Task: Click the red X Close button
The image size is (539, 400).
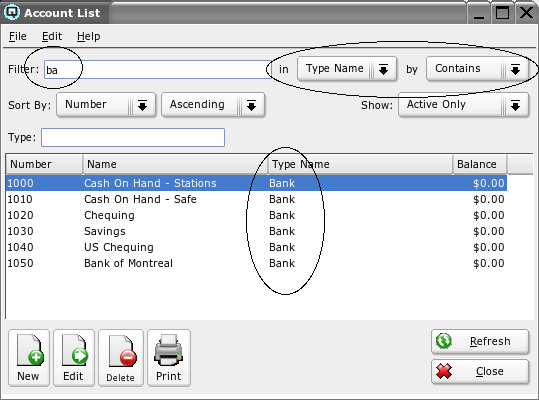Action: (x=480, y=371)
